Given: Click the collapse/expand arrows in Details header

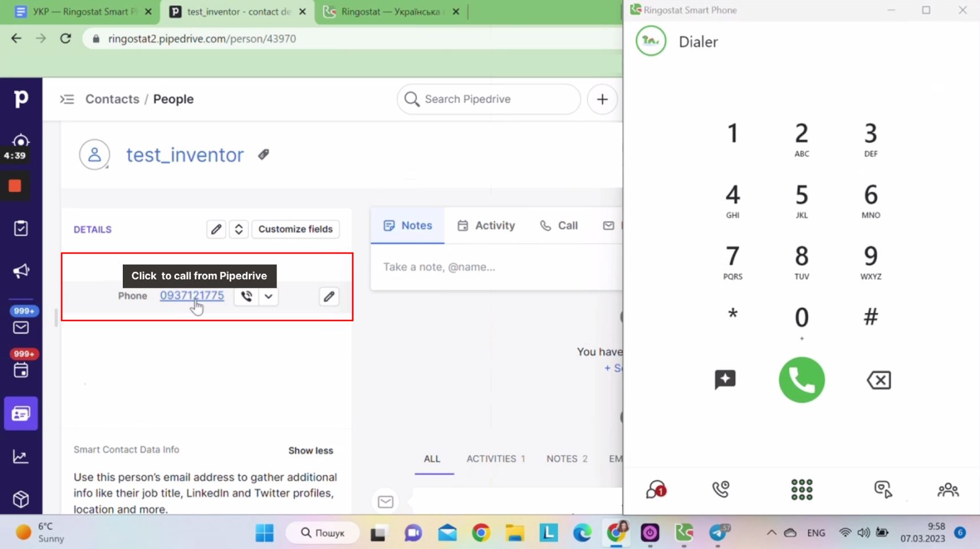Looking at the screenshot, I should (239, 229).
